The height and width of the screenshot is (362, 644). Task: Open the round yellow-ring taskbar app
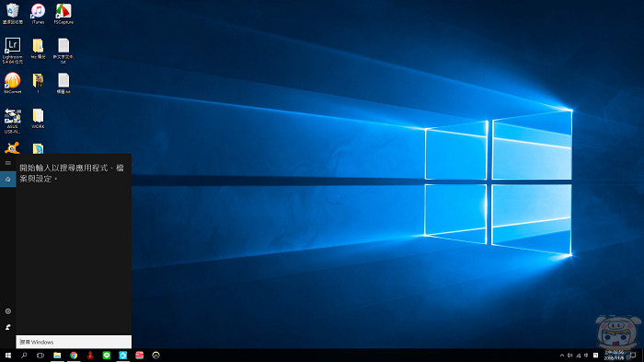tap(155, 355)
